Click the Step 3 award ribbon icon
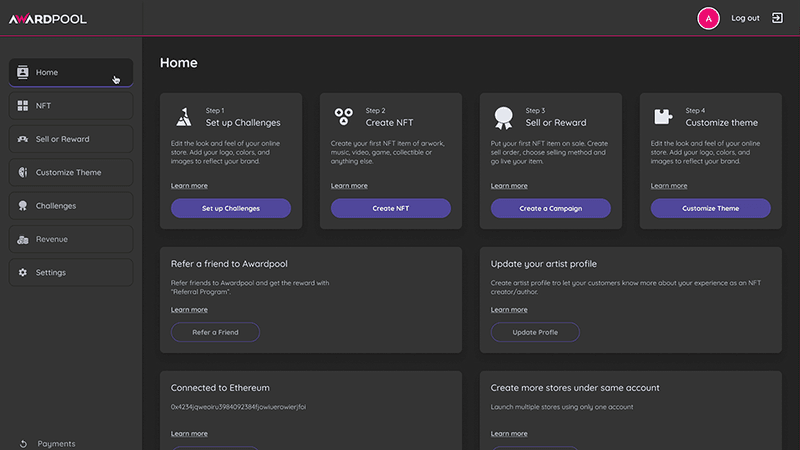The height and width of the screenshot is (450, 800). point(504,118)
